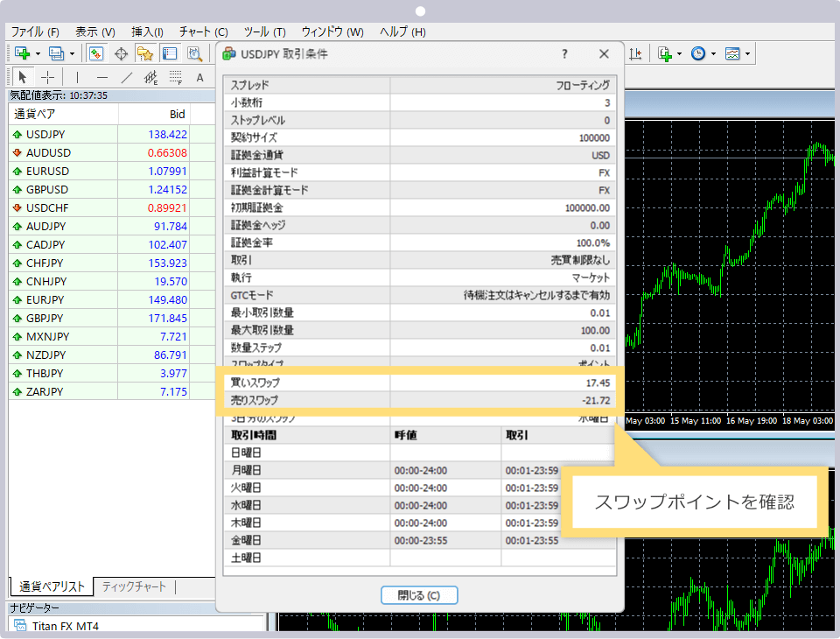The height and width of the screenshot is (639, 840).
Task: Toggle the Navigator folder-star icon
Action: 144,53
